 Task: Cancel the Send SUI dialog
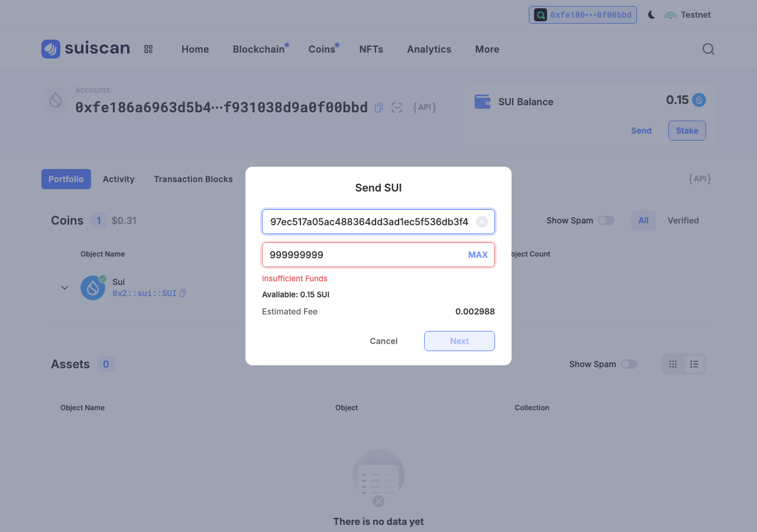coord(384,341)
